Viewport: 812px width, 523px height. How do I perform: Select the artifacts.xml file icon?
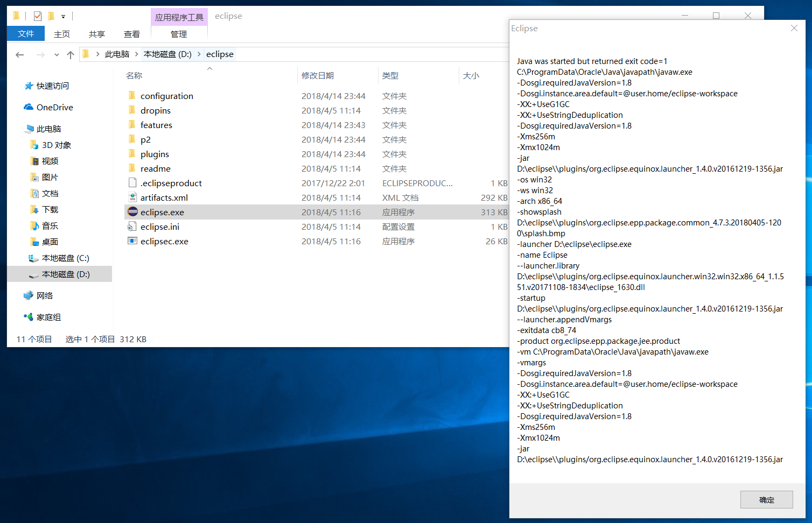pyautogui.click(x=132, y=197)
